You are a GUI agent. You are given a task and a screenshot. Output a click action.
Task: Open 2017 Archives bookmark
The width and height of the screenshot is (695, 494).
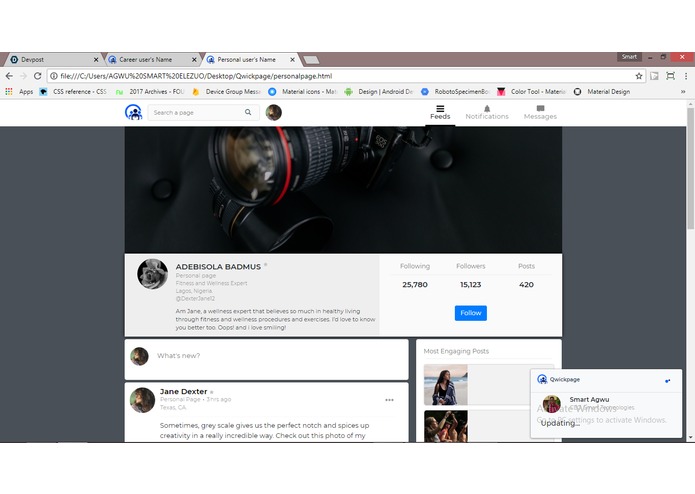tap(150, 92)
